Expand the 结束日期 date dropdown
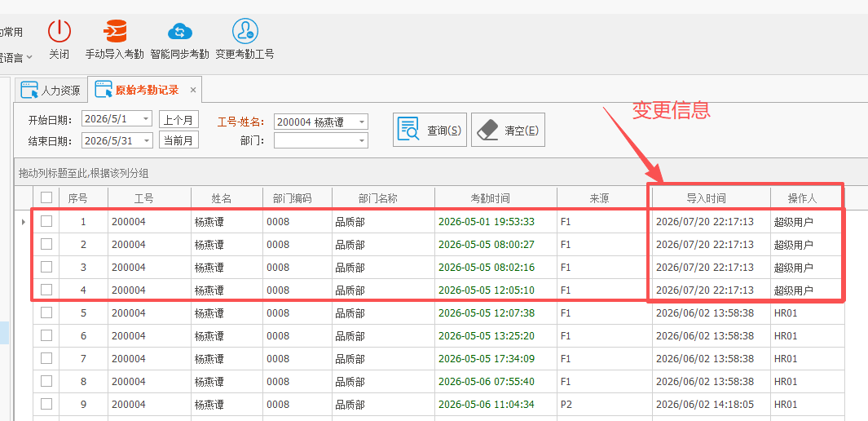 [x=146, y=140]
